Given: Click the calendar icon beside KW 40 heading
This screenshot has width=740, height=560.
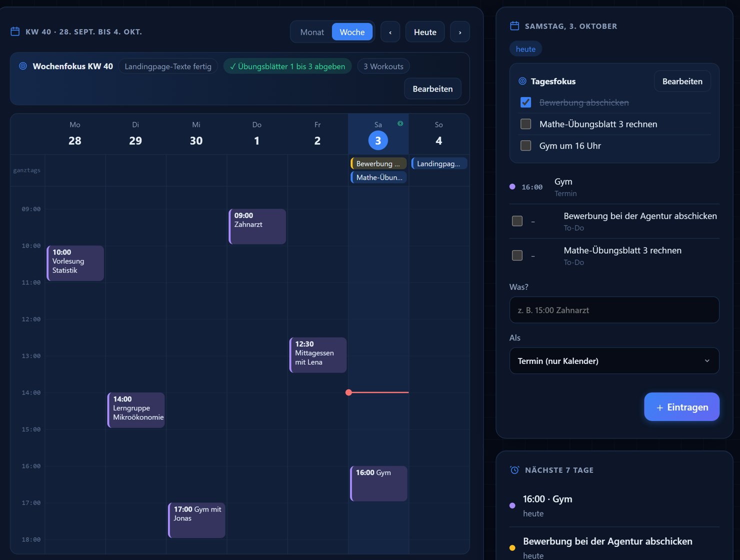Looking at the screenshot, I should (x=15, y=31).
